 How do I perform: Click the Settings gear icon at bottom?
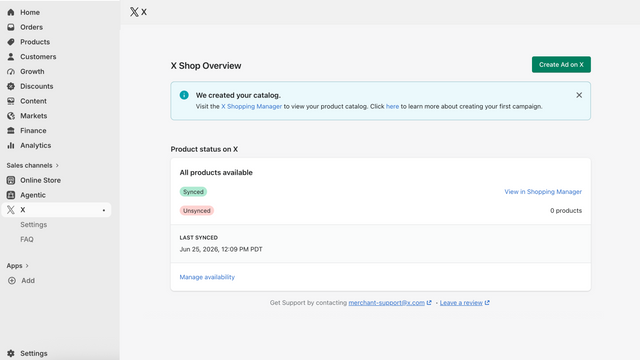tap(11, 353)
